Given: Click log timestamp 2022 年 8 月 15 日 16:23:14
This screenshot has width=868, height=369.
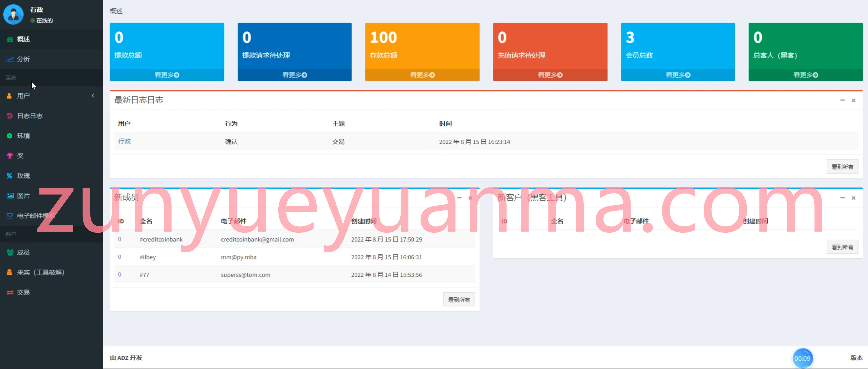Looking at the screenshot, I should pos(474,142).
